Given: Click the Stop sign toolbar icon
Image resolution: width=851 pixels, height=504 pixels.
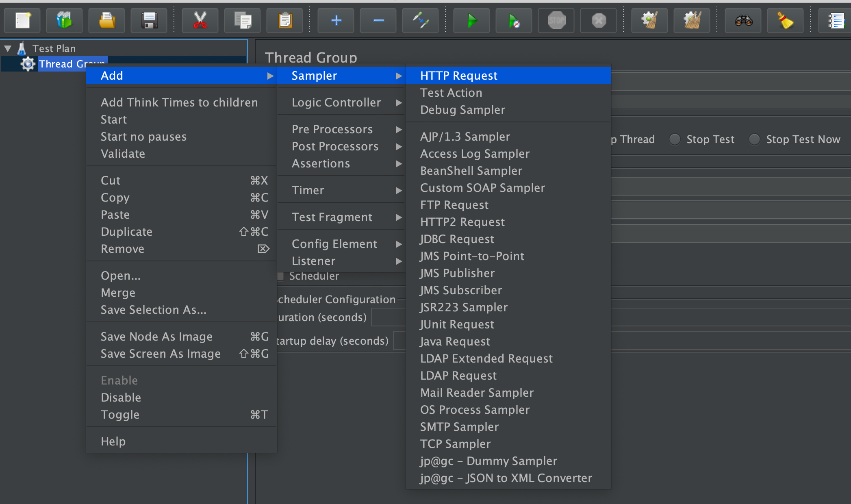Looking at the screenshot, I should tap(556, 20).
